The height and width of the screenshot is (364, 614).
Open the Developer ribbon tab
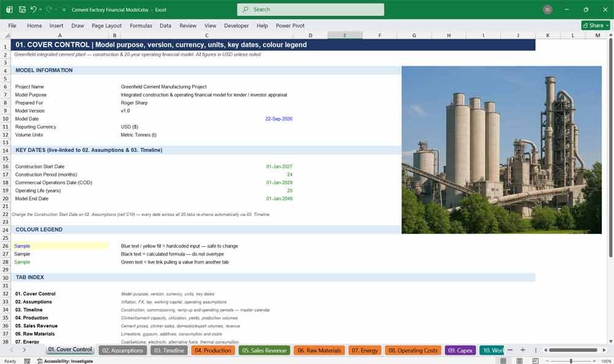(236, 25)
